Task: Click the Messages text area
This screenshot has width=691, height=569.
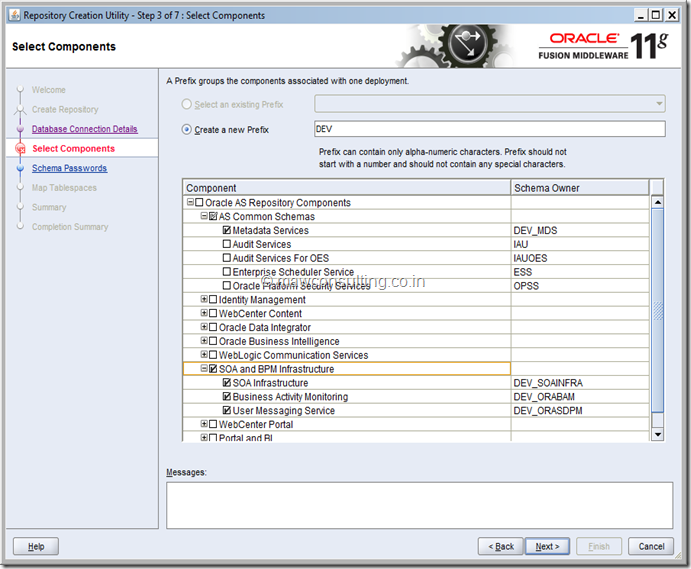Action: click(x=420, y=506)
